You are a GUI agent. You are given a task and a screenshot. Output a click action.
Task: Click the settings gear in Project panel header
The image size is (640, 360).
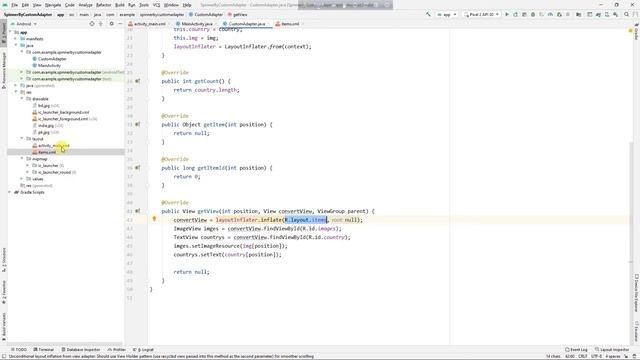[x=111, y=24]
